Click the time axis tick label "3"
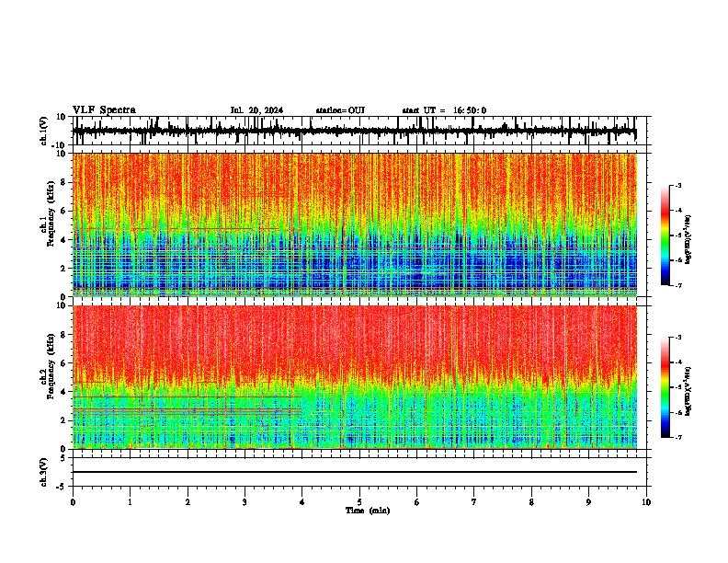728x563 pixels. click(x=245, y=502)
